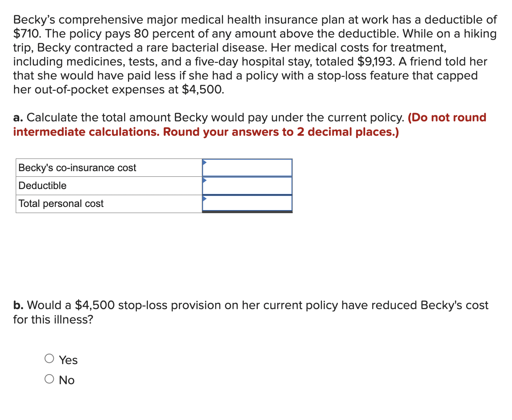The height and width of the screenshot is (420, 512).
Task: Select the No radio button
Action: [x=49, y=379]
